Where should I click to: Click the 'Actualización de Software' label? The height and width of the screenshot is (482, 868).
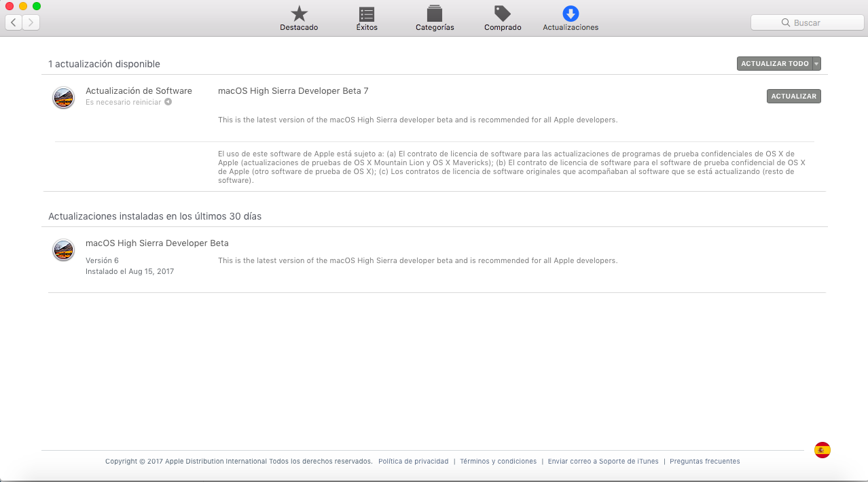139,91
